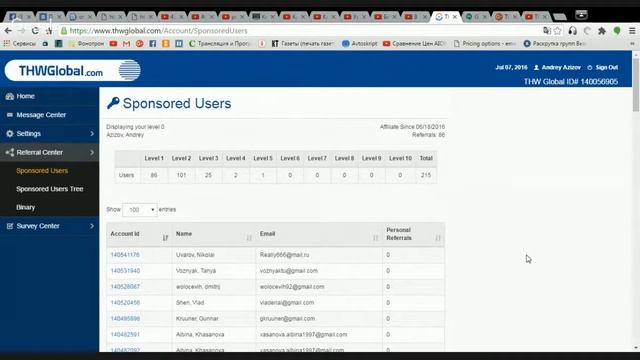640x360 pixels.
Task: Click Referral Center share icon
Action: click(9, 152)
